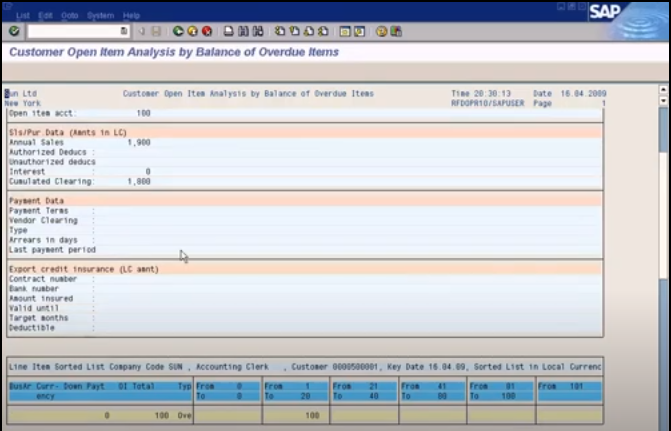The width and height of the screenshot is (671, 431).
Task: Open the List menu
Action: tap(23, 15)
